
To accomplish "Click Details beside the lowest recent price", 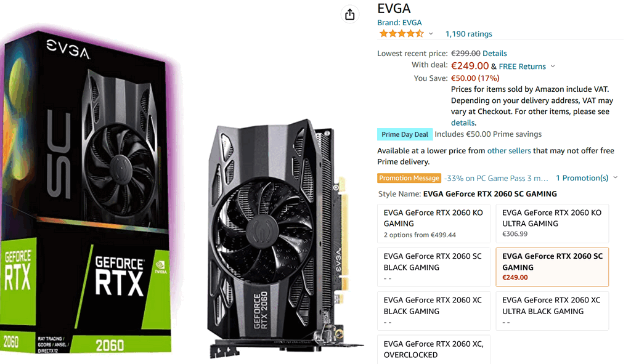I will pyautogui.click(x=495, y=54).
